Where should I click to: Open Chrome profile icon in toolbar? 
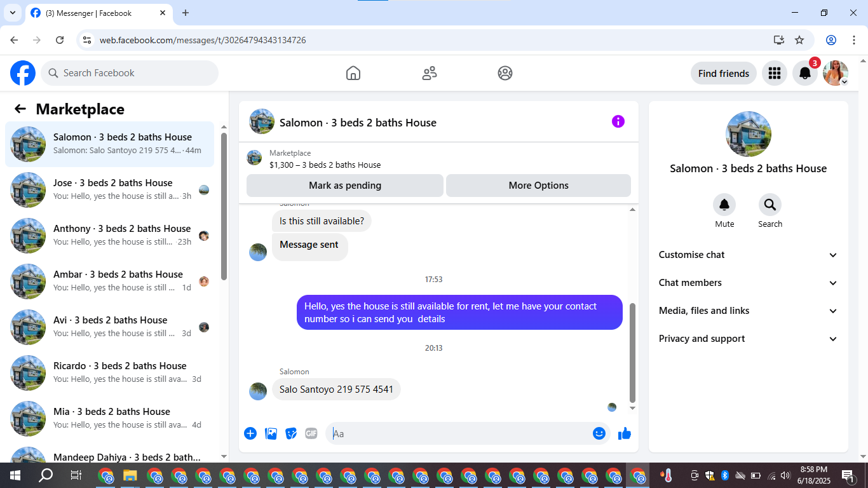pyautogui.click(x=831, y=40)
